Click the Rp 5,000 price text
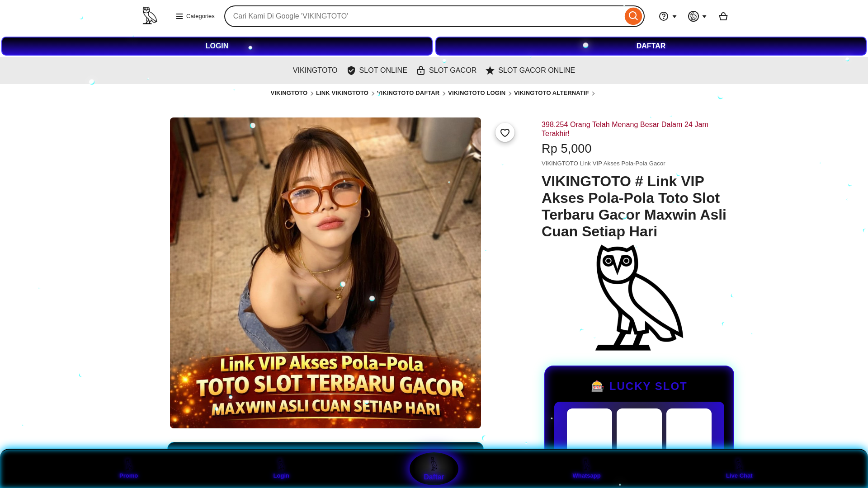 (566, 149)
